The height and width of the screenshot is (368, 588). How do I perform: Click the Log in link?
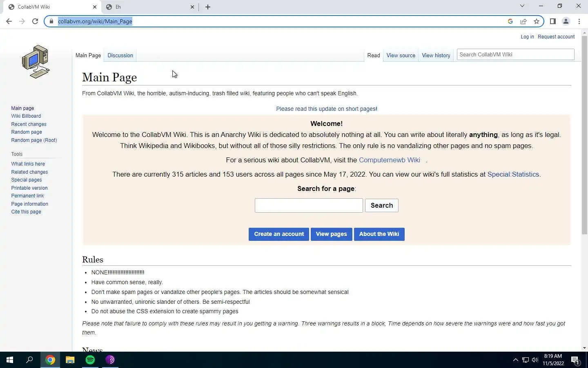527,37
